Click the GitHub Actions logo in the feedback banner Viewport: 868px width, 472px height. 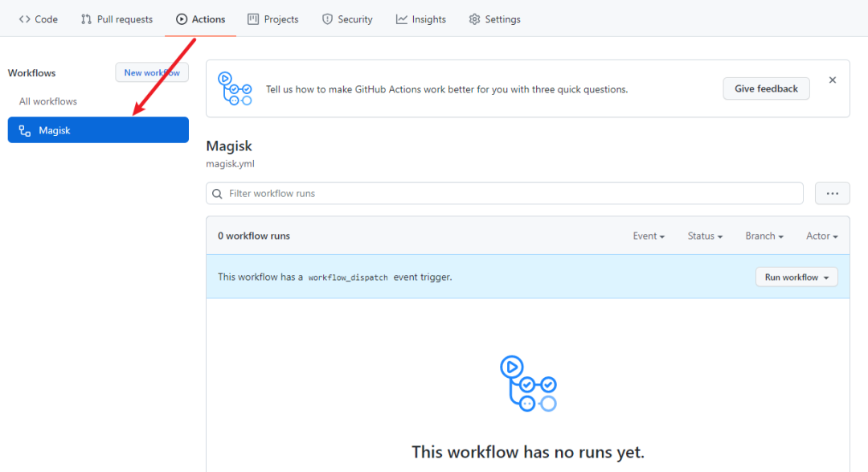point(235,88)
